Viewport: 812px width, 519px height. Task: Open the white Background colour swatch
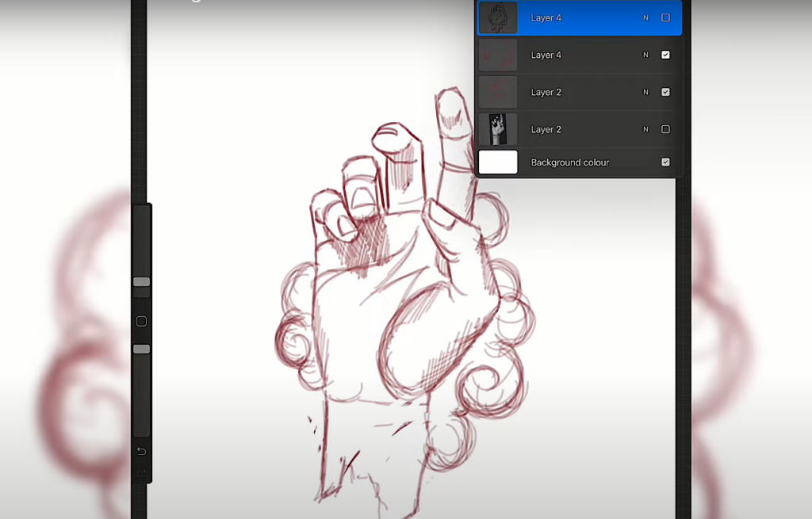pyautogui.click(x=498, y=162)
